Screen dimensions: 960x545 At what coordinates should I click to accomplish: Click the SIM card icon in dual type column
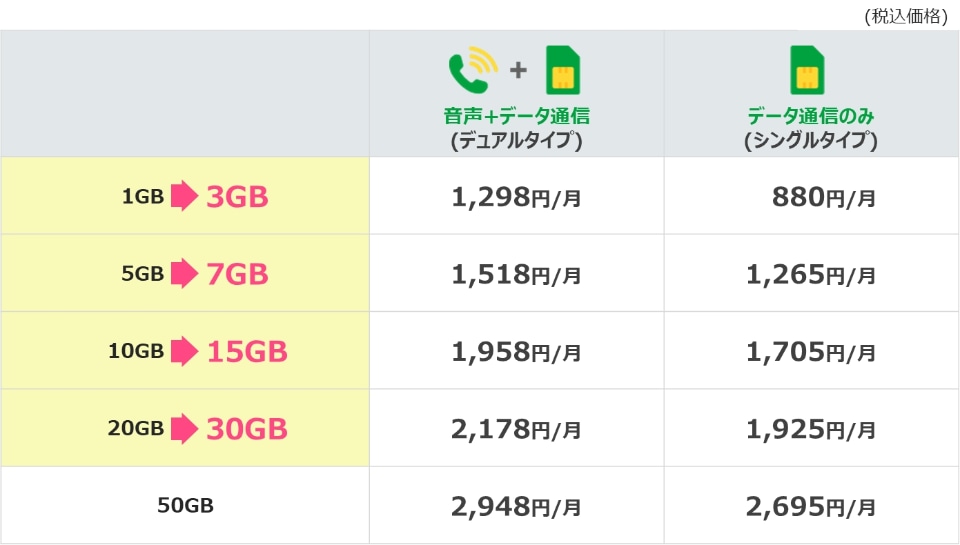(x=564, y=70)
